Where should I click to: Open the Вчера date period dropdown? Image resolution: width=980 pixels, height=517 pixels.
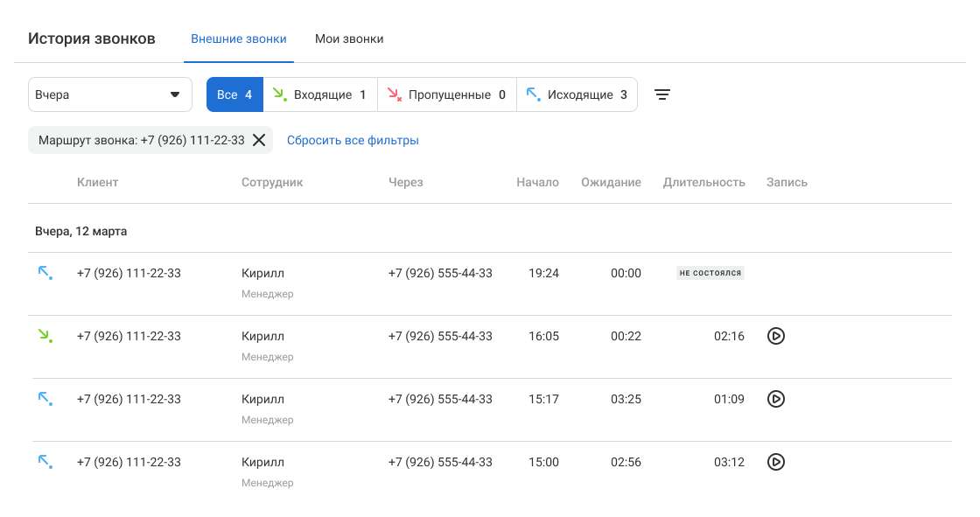pos(110,94)
